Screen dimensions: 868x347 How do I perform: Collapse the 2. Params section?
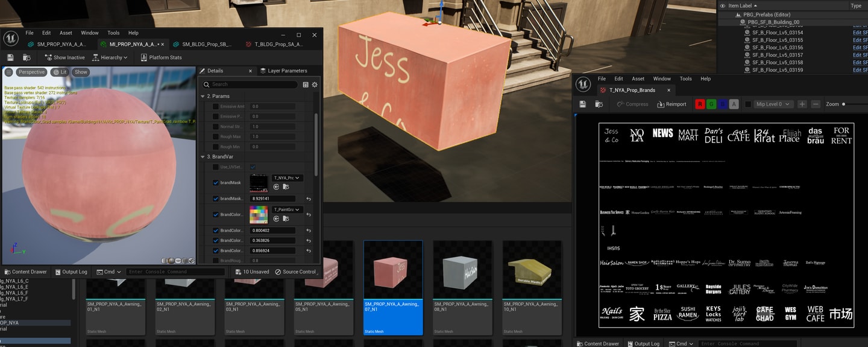pos(203,96)
